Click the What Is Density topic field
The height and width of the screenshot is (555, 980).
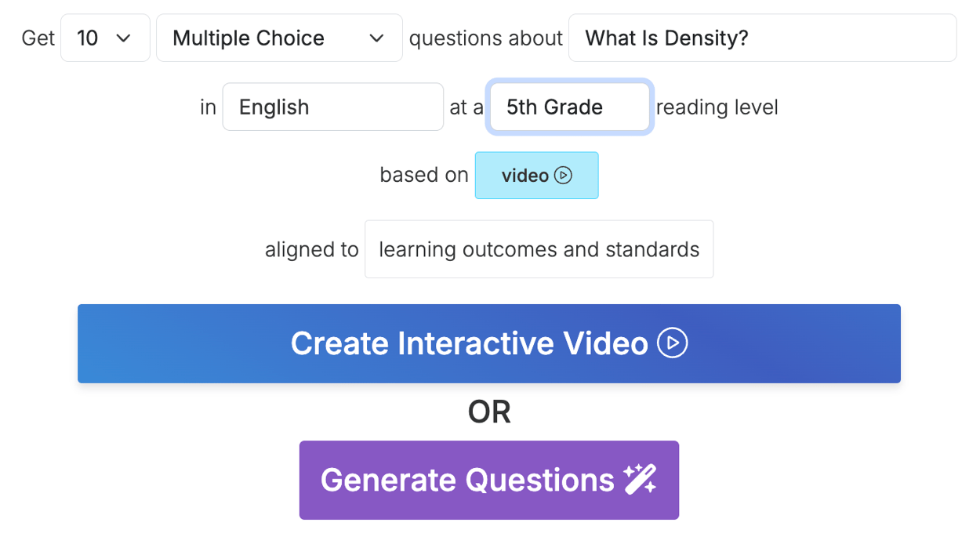[762, 38]
